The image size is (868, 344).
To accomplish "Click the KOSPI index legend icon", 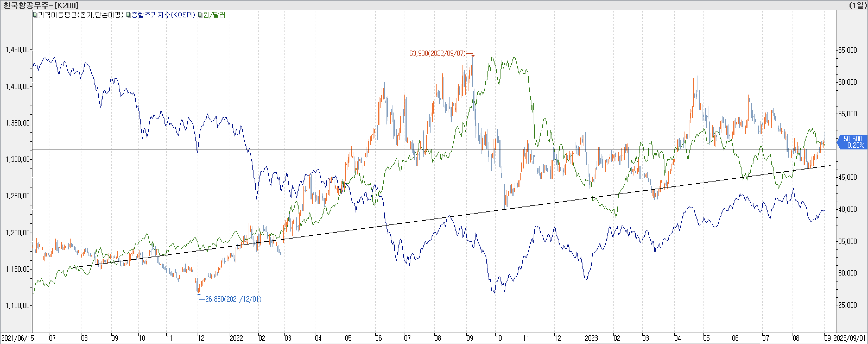I will coord(128,15).
